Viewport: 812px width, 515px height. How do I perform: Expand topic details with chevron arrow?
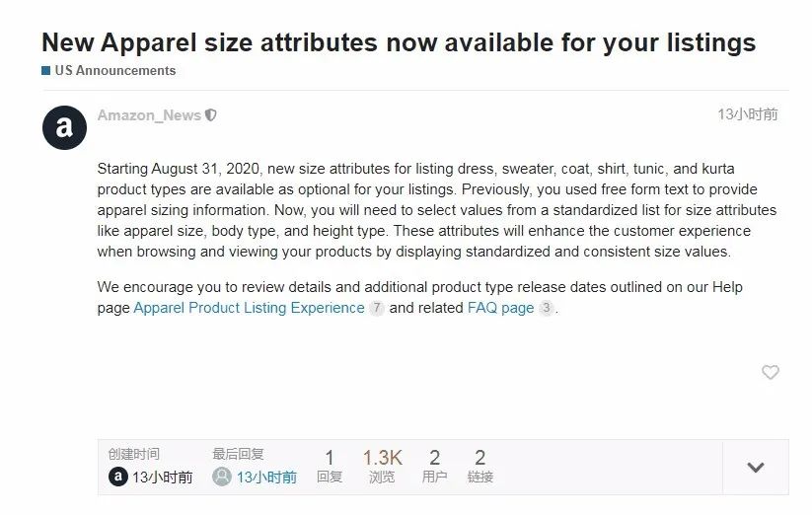click(x=756, y=468)
